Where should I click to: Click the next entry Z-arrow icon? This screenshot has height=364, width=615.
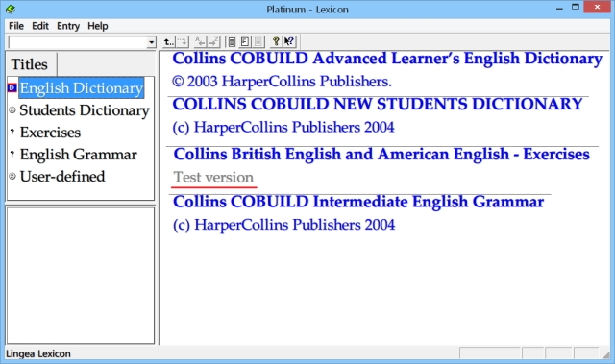[213, 41]
